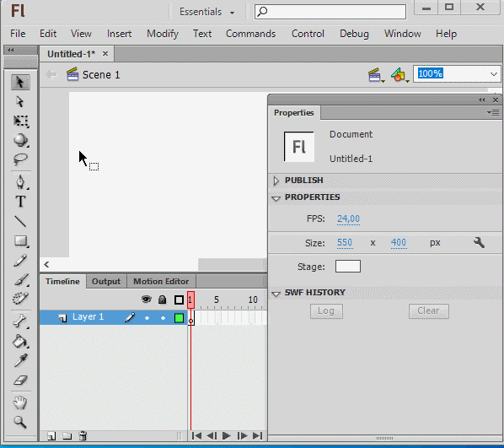Select the Selection (arrow) tool

(20, 83)
